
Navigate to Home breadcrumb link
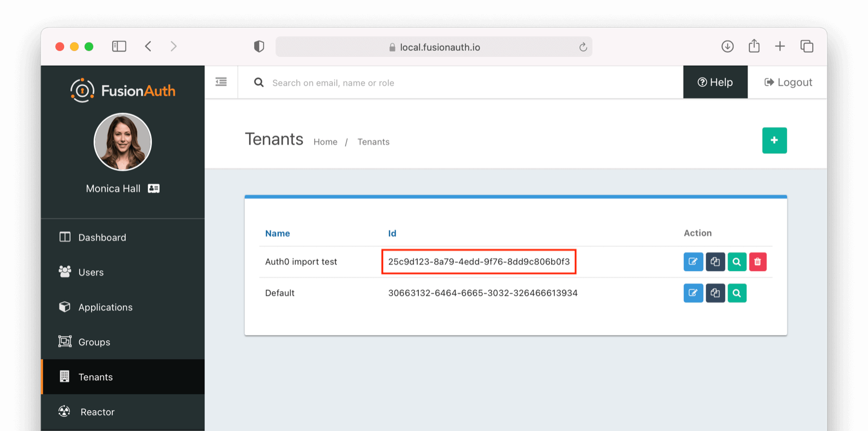point(325,141)
